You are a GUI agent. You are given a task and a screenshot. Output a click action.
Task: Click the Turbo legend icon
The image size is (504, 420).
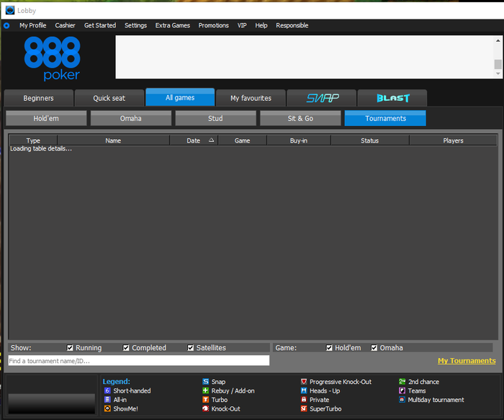(206, 399)
